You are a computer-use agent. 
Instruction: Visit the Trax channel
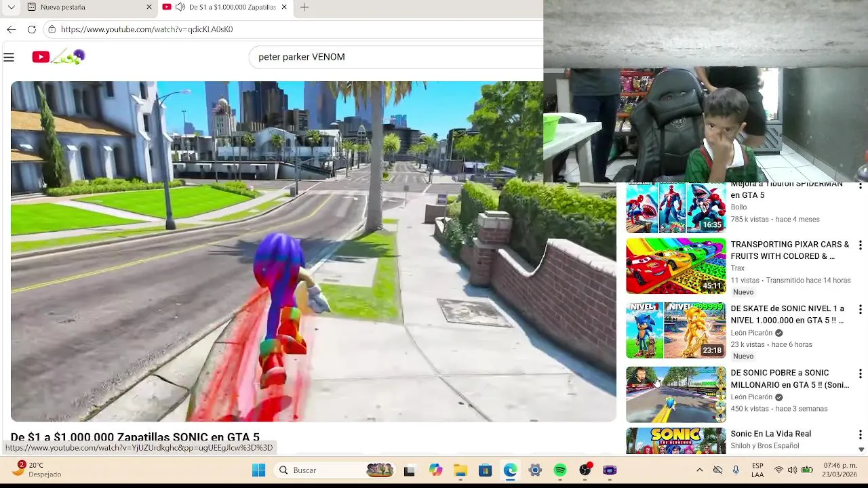(x=737, y=268)
